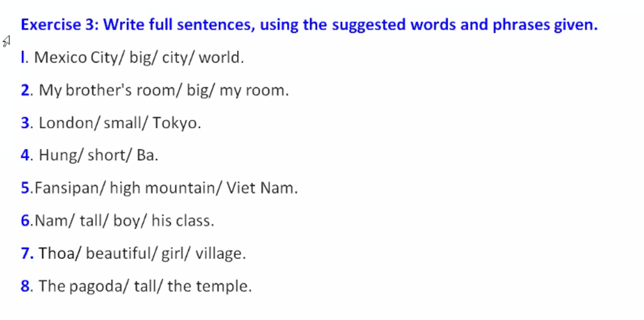Screen dimensions: 644x320
Task: Click the word 'beautiful' in item 7
Action: [x=119, y=253]
